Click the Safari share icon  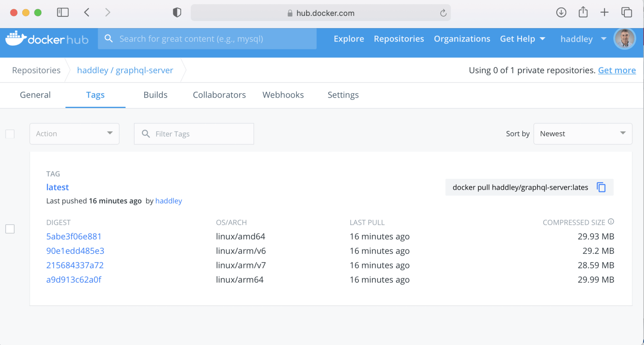tap(583, 13)
